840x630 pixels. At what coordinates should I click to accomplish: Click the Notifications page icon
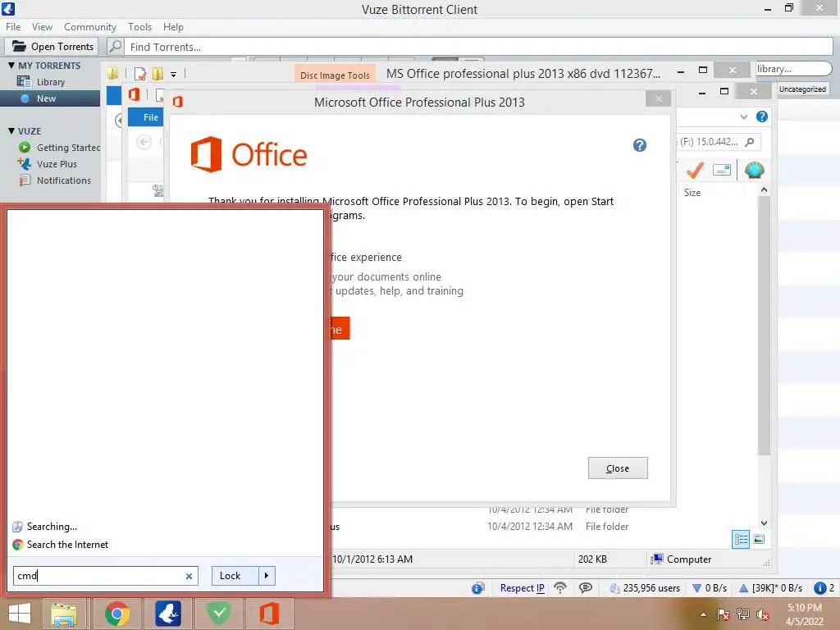pos(25,180)
